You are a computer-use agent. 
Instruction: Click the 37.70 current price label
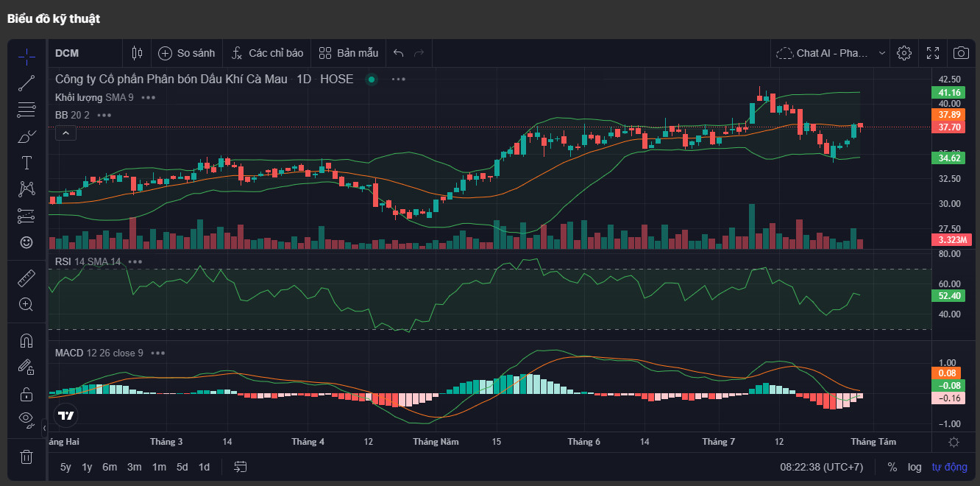(950, 127)
